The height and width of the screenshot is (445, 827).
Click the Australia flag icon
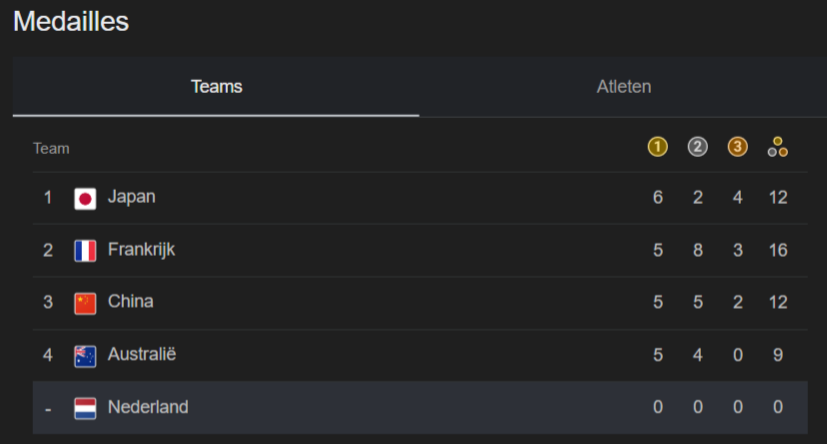click(x=85, y=356)
